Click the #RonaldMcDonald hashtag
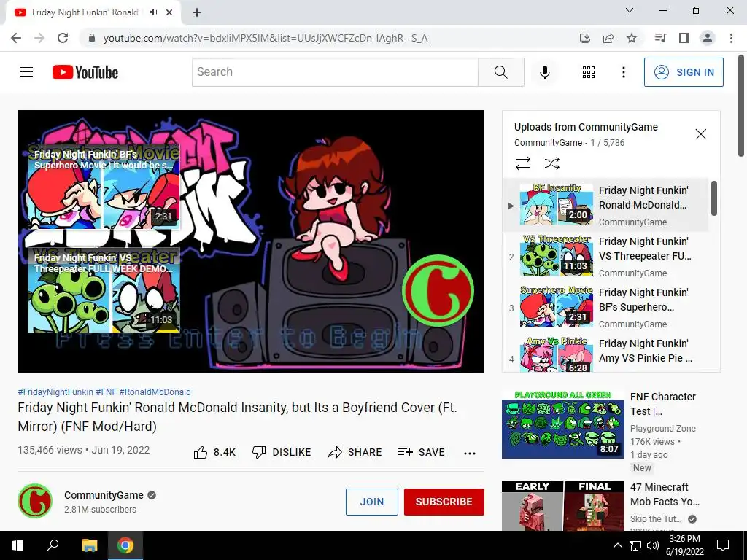 tap(155, 392)
